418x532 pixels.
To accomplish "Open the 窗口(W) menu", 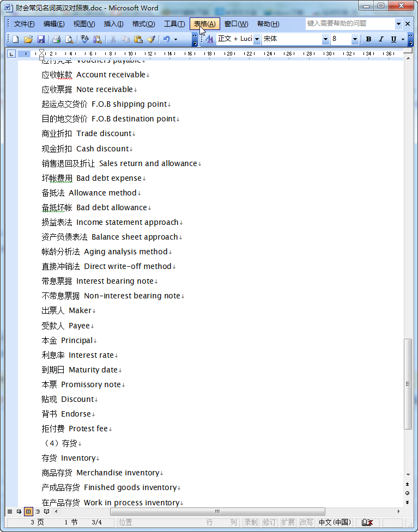I will coord(237,24).
